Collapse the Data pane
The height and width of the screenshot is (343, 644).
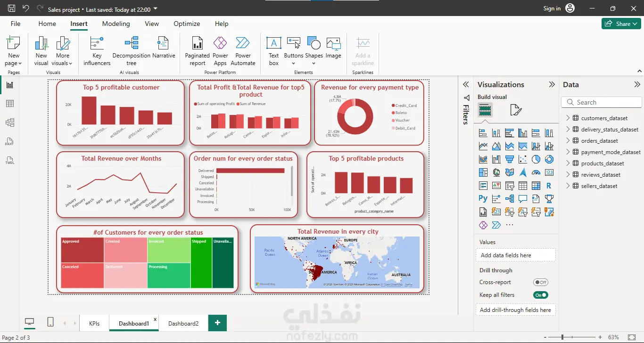[x=637, y=85]
